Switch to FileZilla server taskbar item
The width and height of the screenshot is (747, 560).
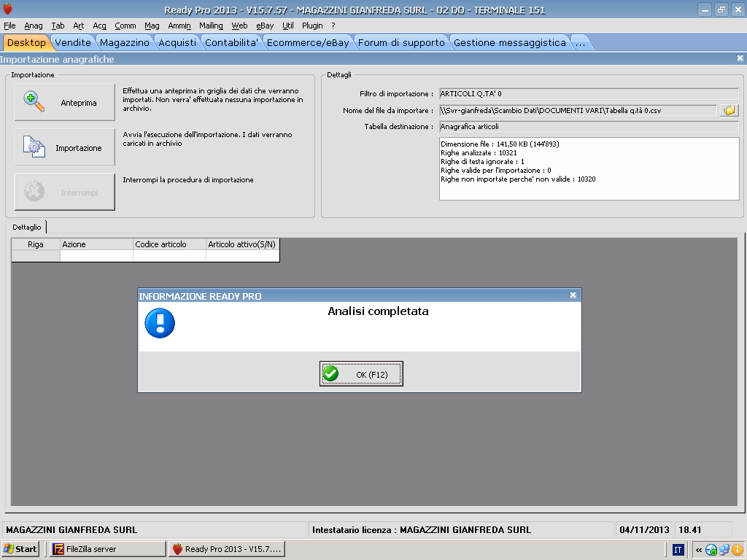tap(108, 549)
